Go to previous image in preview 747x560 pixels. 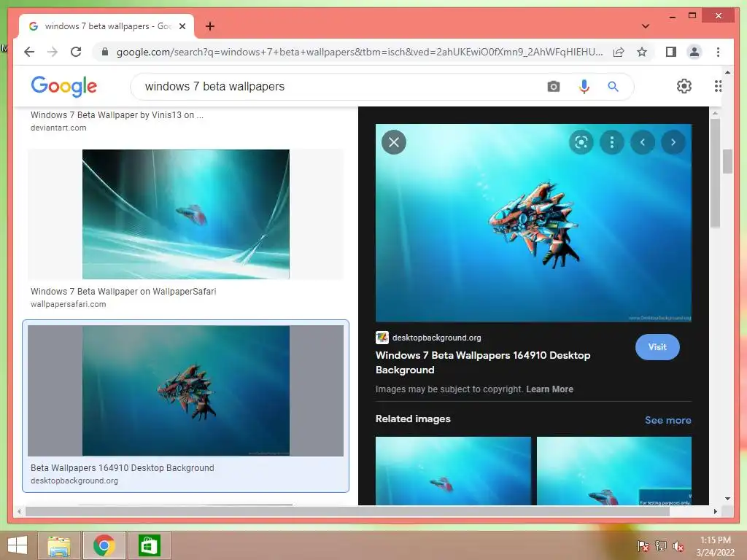pos(643,142)
